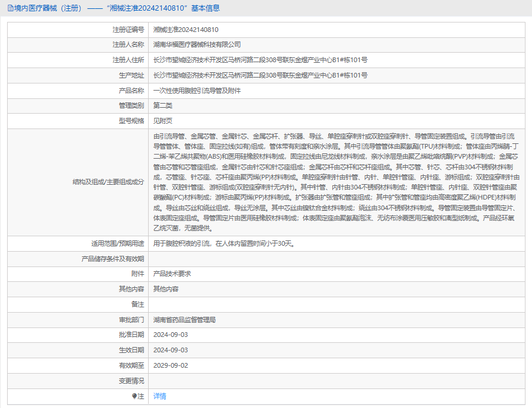
Task: Click the bullet icon beside 注 label
Action: pos(134,396)
